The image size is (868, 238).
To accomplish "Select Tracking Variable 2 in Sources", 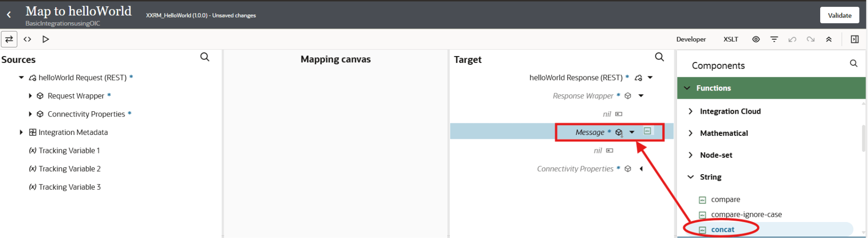I will pyautogui.click(x=70, y=169).
